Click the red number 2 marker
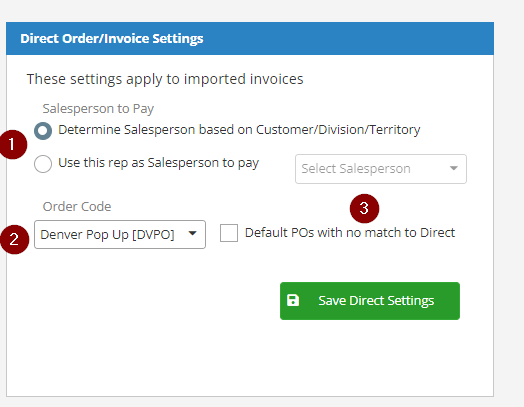The image size is (524, 407). [x=14, y=239]
